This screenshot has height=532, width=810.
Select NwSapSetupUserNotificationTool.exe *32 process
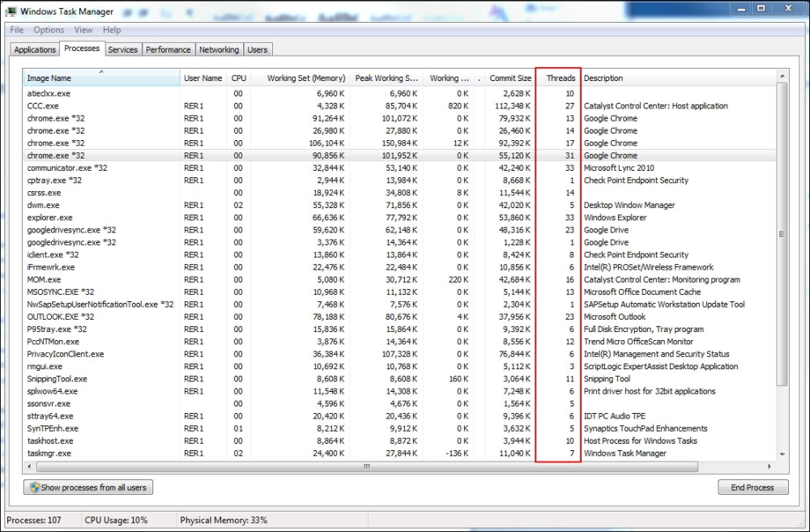point(400,304)
